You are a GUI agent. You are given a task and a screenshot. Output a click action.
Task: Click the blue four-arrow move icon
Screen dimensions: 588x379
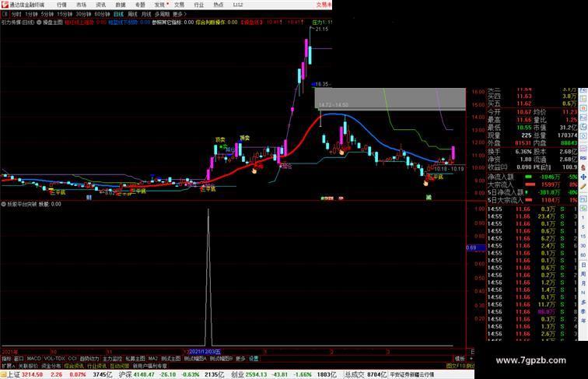[x=583, y=177]
